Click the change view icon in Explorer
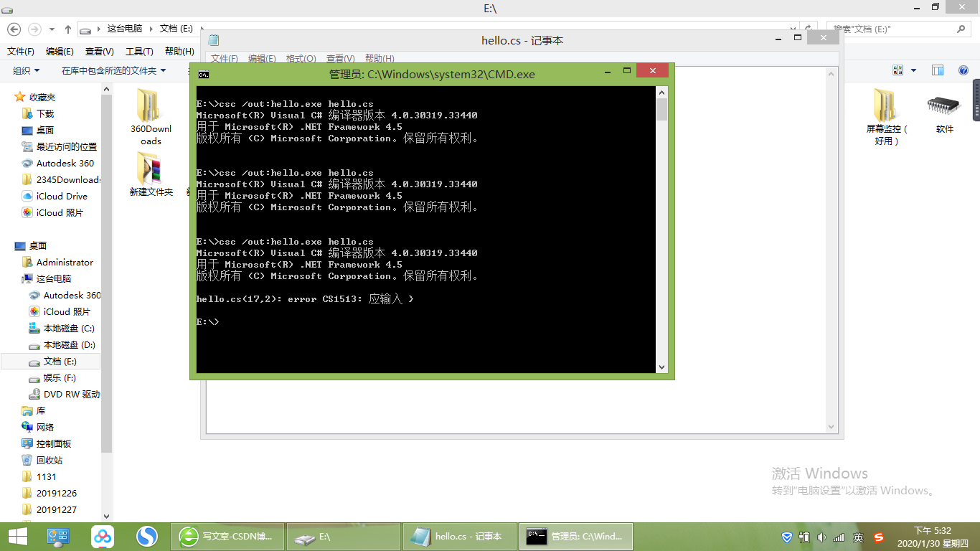This screenshot has width=980, height=551. (897, 70)
